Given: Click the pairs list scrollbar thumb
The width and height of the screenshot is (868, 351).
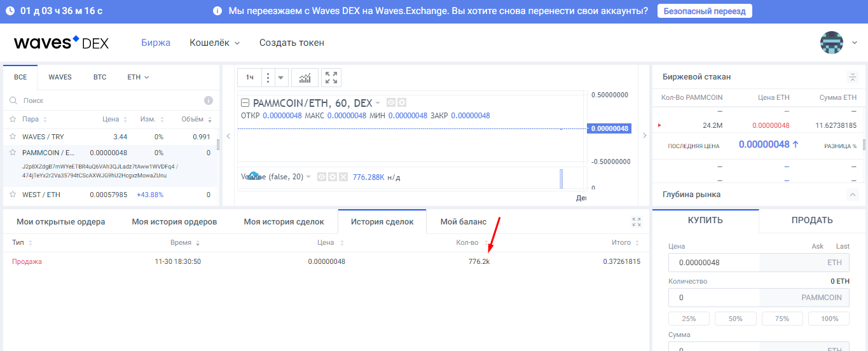Looking at the screenshot, I should [218, 144].
